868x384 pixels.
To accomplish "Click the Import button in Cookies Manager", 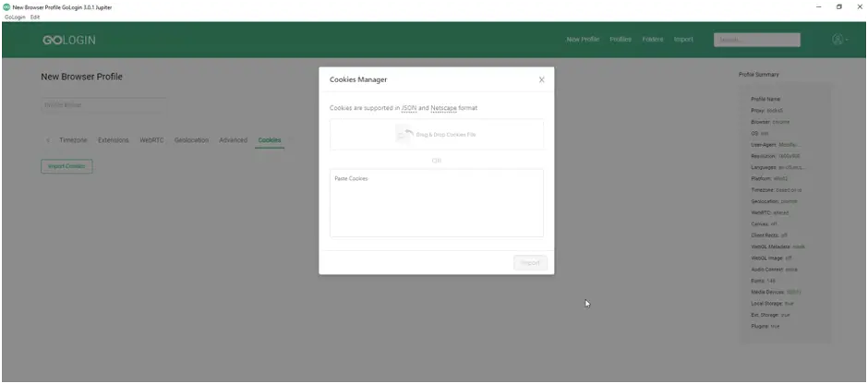I will click(x=530, y=263).
